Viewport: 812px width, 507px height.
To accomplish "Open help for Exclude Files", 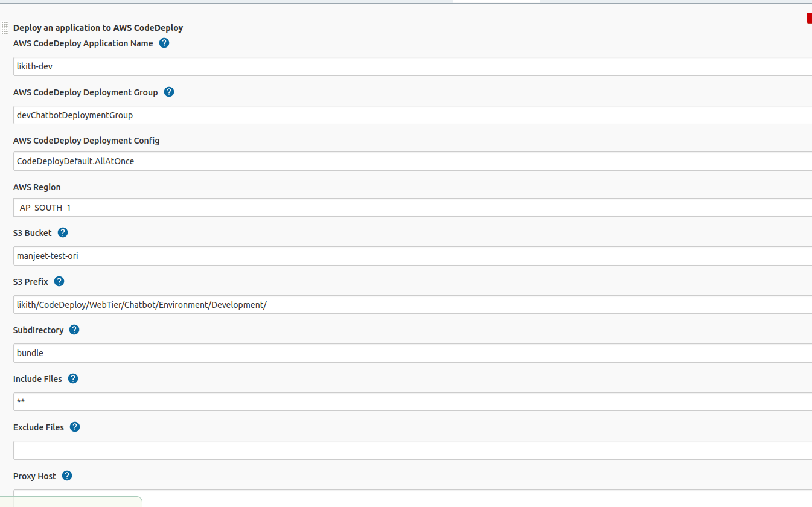I will click(x=74, y=427).
